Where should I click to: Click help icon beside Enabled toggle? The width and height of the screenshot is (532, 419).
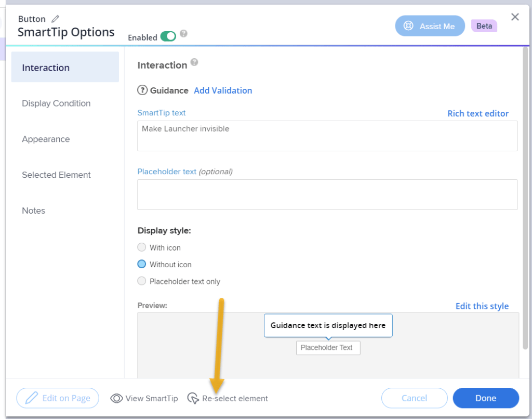(183, 34)
